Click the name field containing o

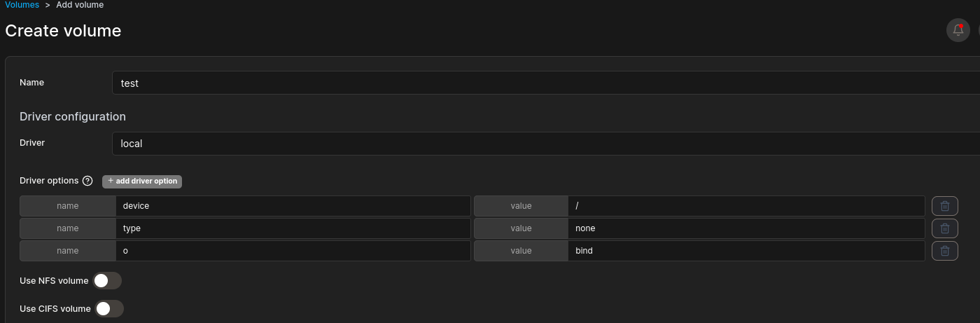tap(293, 251)
